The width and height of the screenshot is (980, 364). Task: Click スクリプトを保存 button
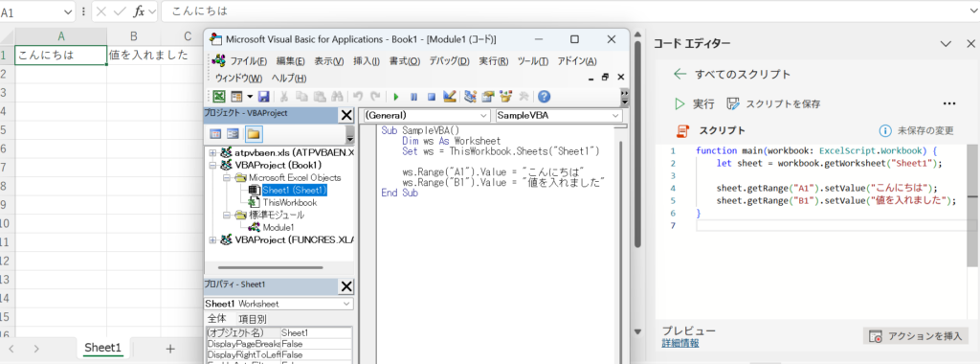773,103
